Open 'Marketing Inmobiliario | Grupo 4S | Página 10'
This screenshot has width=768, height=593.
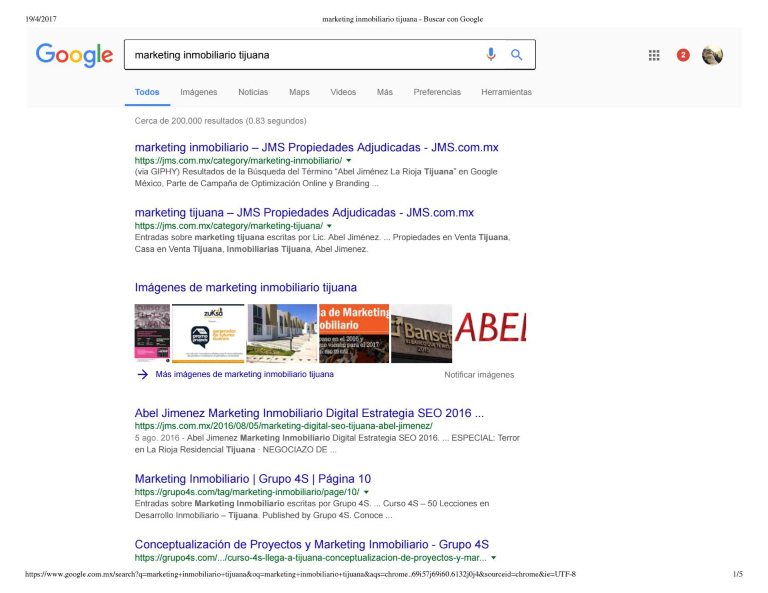click(x=253, y=479)
